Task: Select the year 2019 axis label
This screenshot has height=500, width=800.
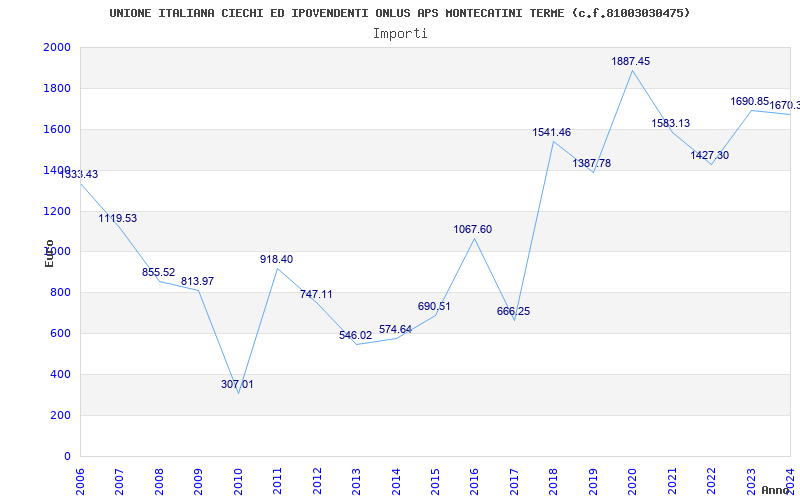Action: [x=593, y=481]
